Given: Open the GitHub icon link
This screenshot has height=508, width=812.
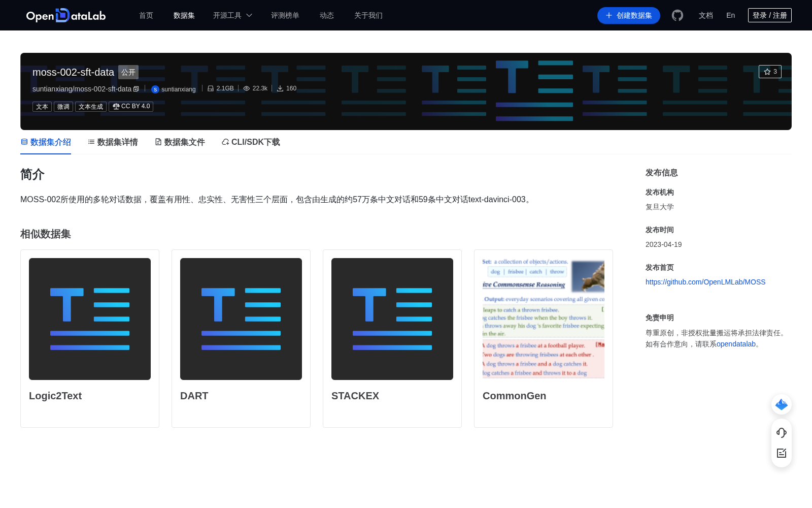Looking at the screenshot, I should pos(678,15).
